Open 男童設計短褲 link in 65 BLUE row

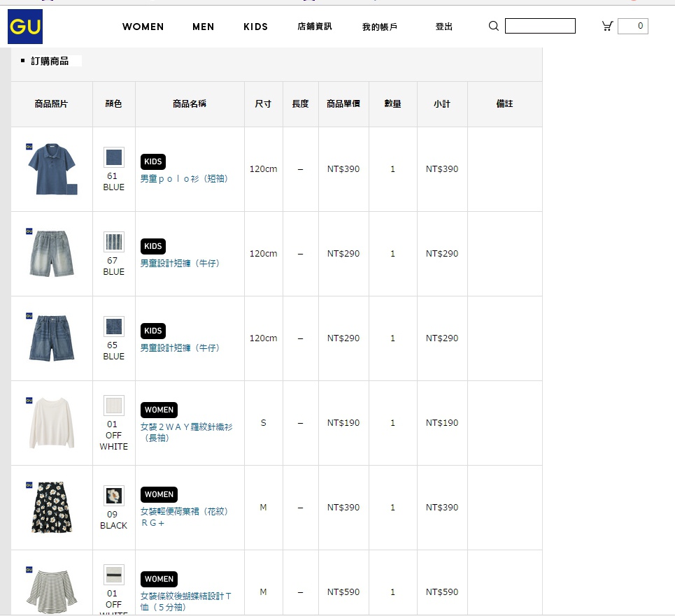click(180, 348)
